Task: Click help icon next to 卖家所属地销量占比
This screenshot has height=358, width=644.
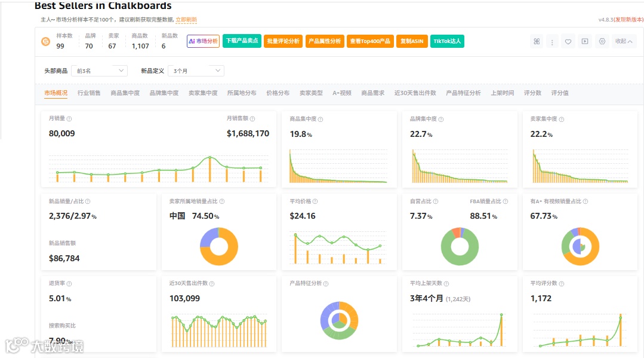Action: point(222,201)
